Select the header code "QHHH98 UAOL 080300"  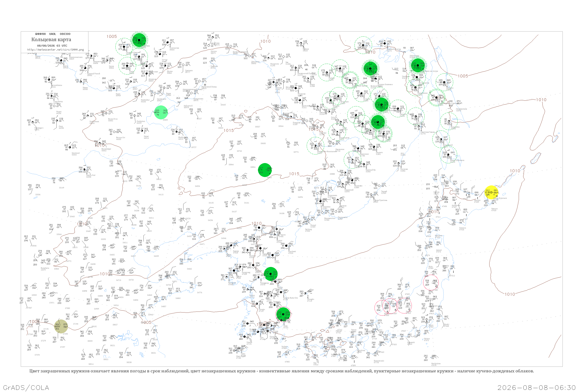pos(53,34)
